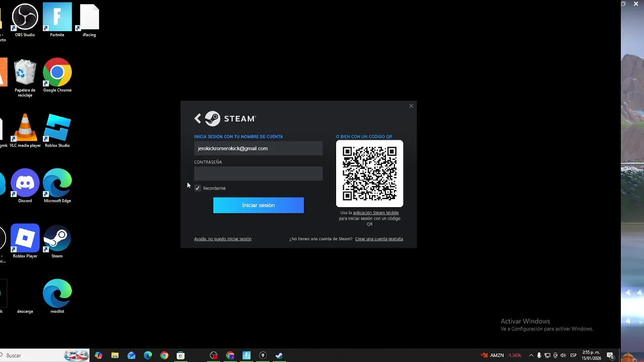Click the Buscar taskbar search box
The image size is (644, 362).
(45, 355)
